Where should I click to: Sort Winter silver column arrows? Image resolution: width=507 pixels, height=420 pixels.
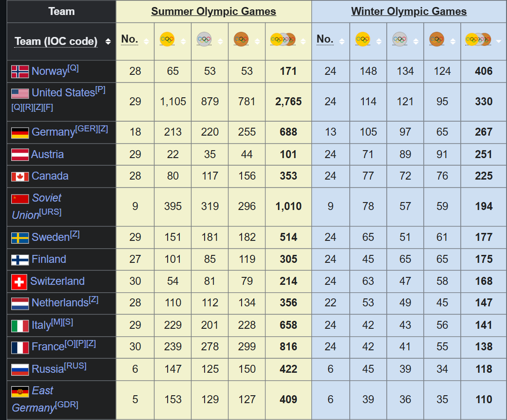coord(416,41)
